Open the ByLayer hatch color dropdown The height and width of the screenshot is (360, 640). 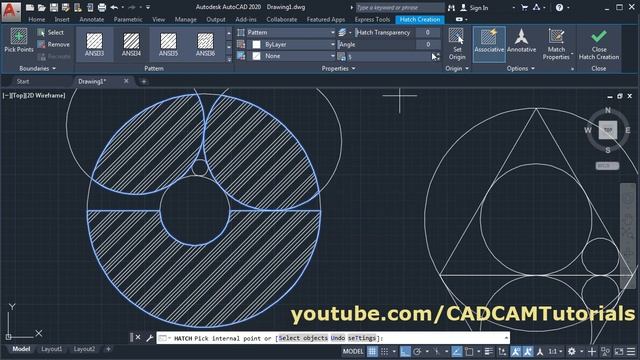pos(291,44)
